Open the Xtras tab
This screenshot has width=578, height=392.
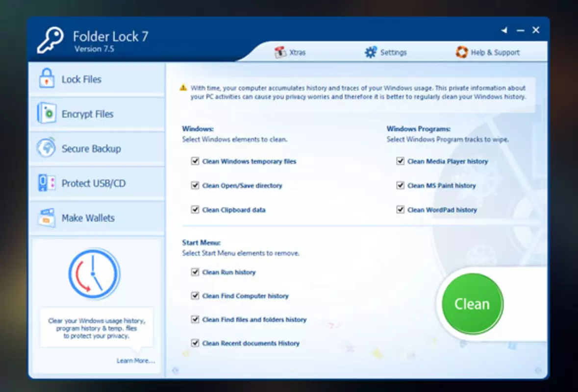tap(290, 52)
